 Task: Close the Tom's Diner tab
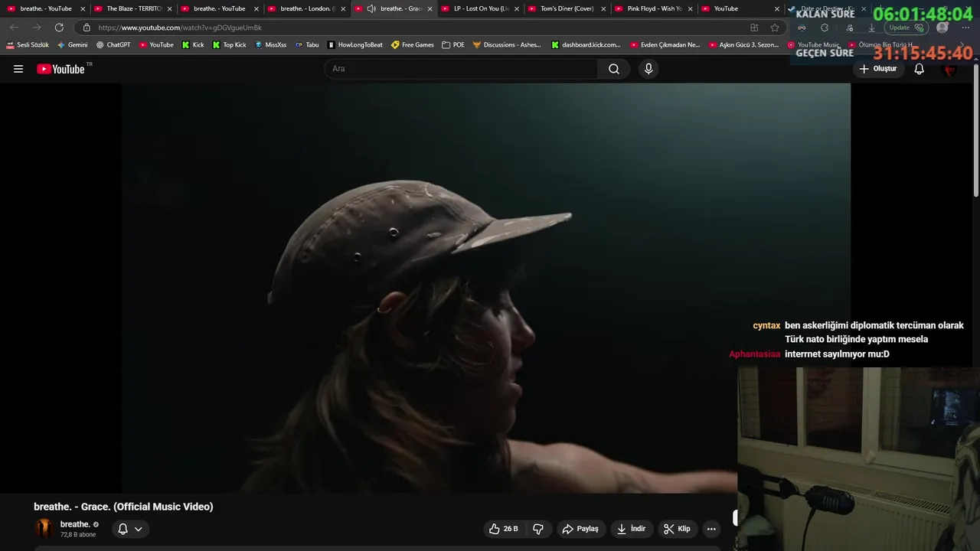point(603,8)
